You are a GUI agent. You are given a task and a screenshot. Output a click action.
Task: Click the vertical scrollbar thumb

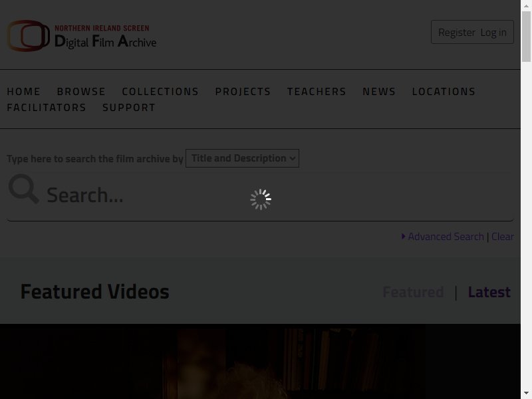[526, 37]
